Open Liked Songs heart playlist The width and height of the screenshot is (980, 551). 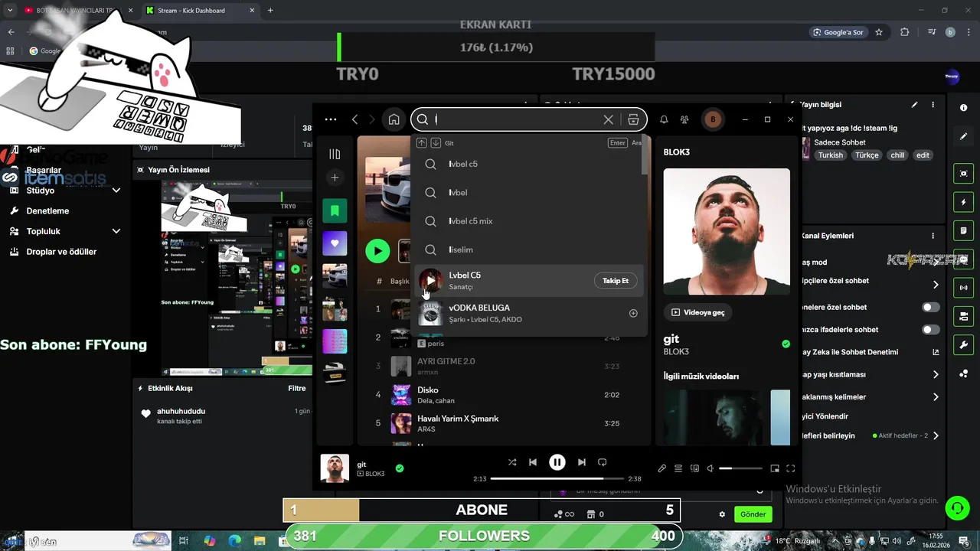click(x=335, y=243)
